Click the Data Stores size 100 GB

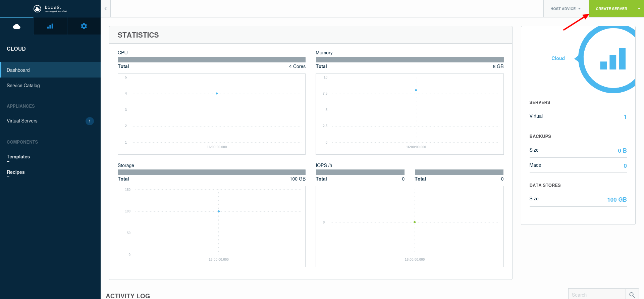click(617, 200)
